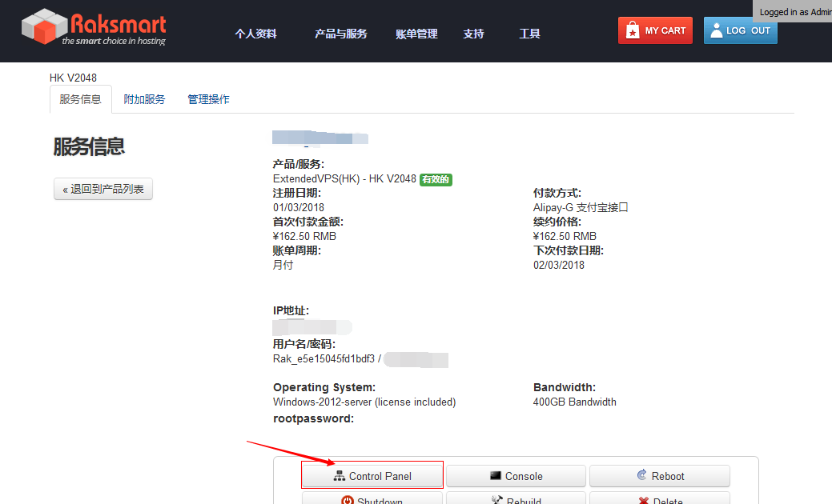Open MY CART button

point(655,30)
